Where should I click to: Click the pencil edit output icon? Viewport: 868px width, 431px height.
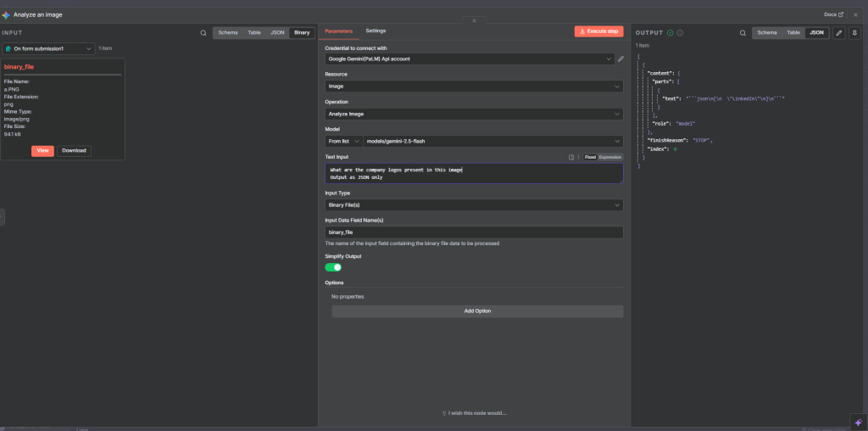[838, 33]
